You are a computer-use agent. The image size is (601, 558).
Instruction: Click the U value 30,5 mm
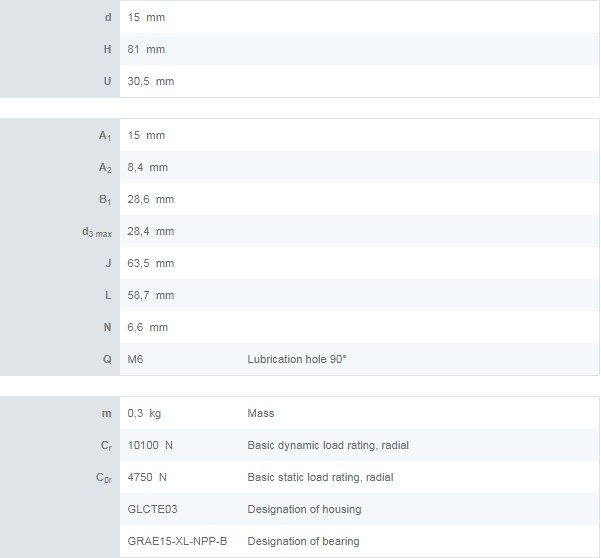[150, 81]
